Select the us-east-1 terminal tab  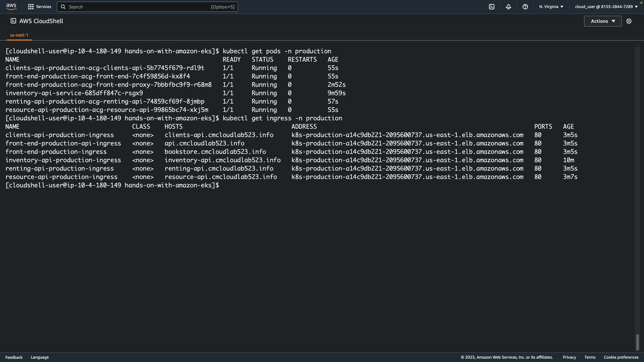[x=19, y=35]
